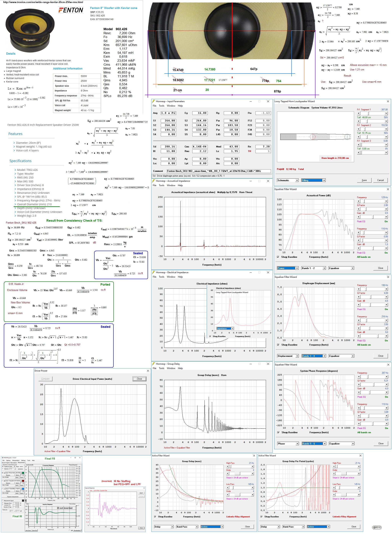
Task: Toggle Show Baseline in Group Delay (msec) wizard
Action: 155,516
